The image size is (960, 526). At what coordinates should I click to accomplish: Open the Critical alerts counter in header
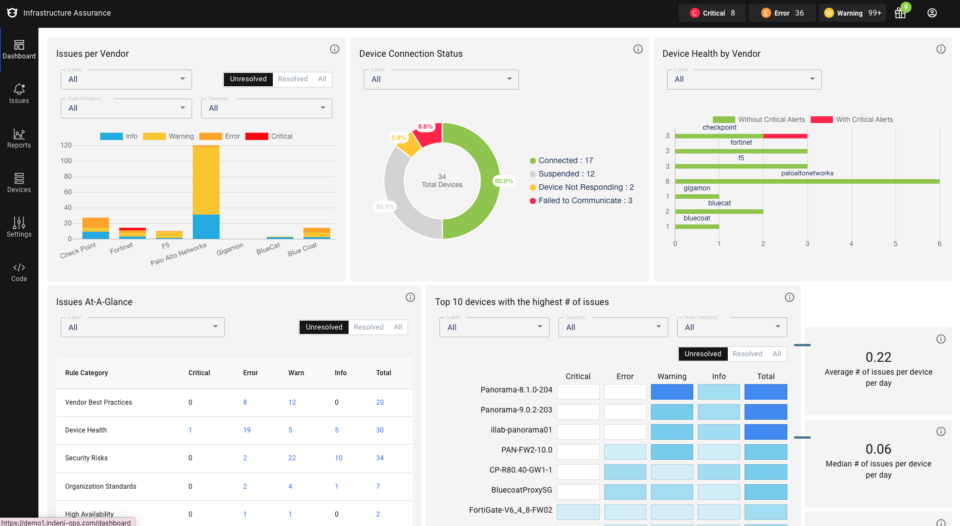[x=713, y=13]
